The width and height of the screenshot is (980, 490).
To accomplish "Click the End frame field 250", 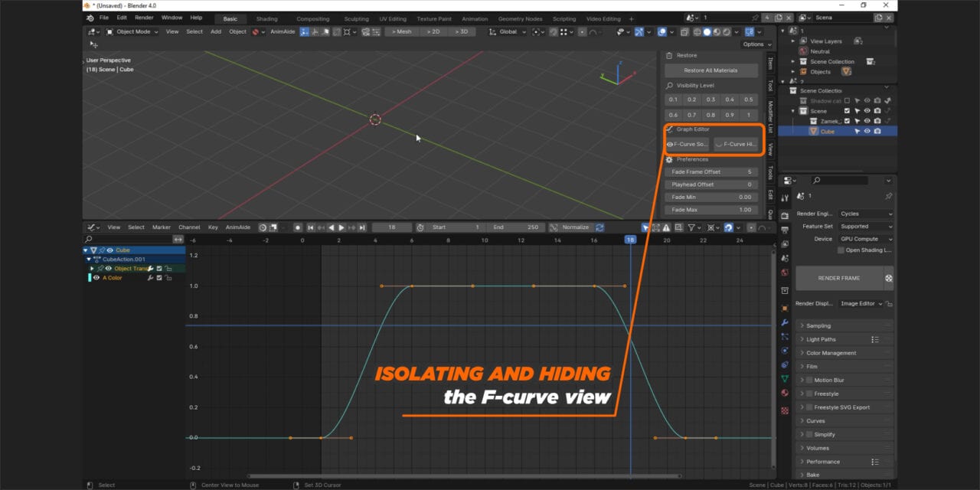I will 516,227.
